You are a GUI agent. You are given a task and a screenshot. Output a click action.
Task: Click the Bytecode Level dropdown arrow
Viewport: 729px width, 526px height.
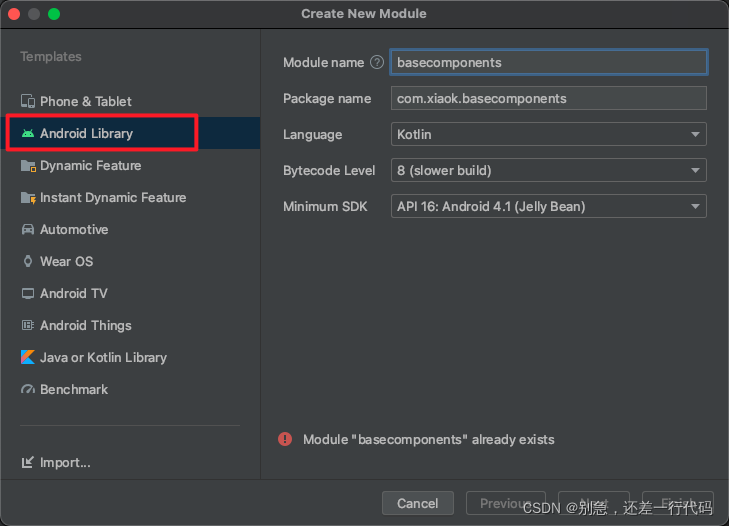click(695, 170)
